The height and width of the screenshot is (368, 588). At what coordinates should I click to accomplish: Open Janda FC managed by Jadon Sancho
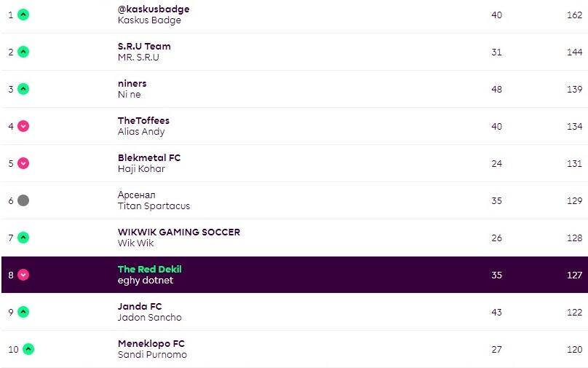tap(140, 307)
